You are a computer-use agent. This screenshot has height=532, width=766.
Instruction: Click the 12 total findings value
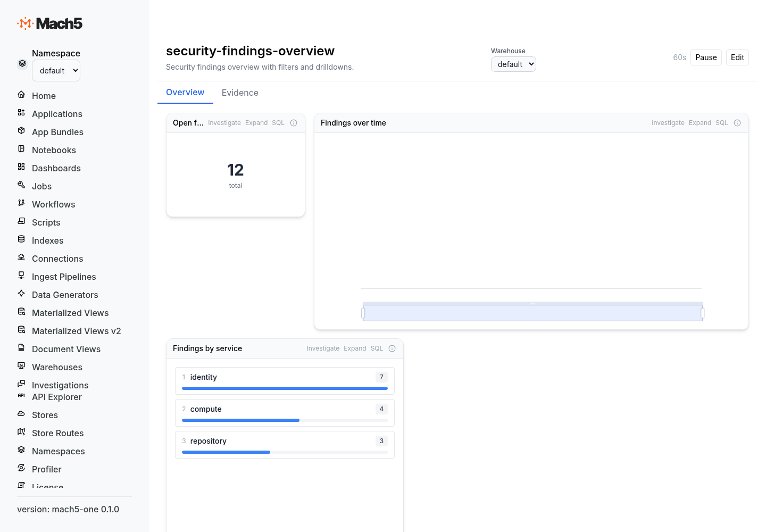(236, 170)
